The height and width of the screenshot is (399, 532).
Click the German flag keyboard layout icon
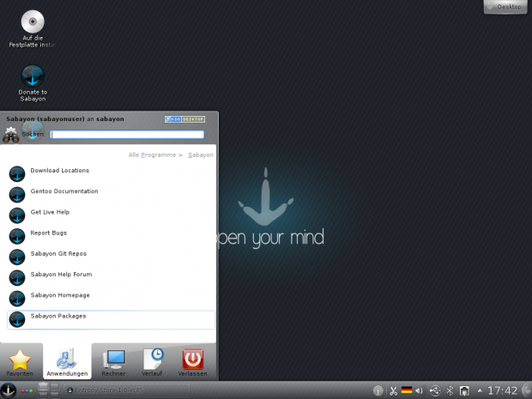407,390
